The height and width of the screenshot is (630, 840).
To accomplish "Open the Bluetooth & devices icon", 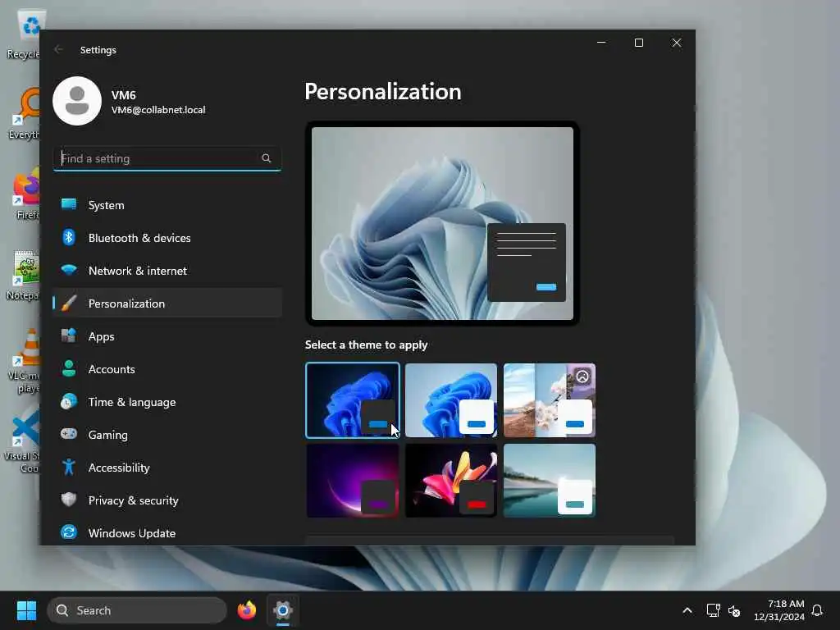I will point(69,237).
